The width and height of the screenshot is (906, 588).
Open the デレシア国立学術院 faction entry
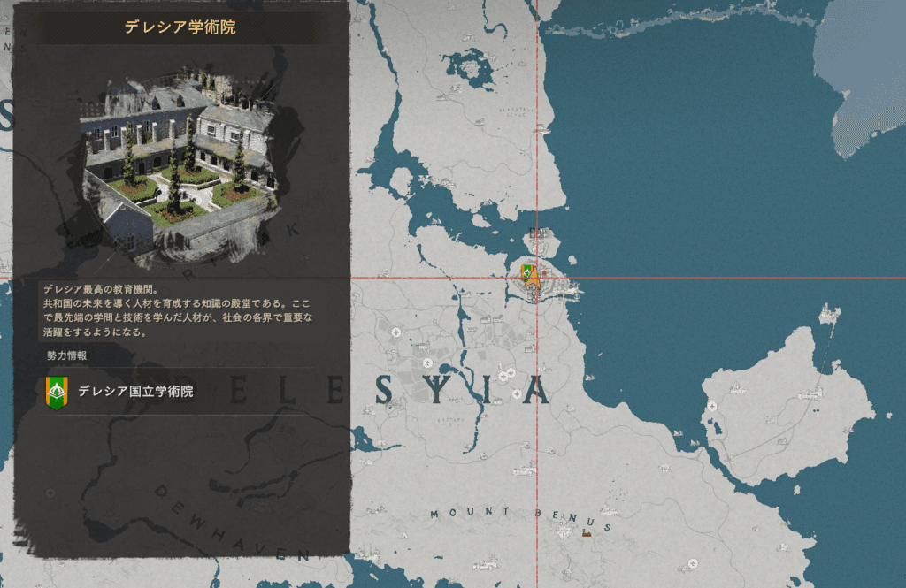[x=177, y=392]
